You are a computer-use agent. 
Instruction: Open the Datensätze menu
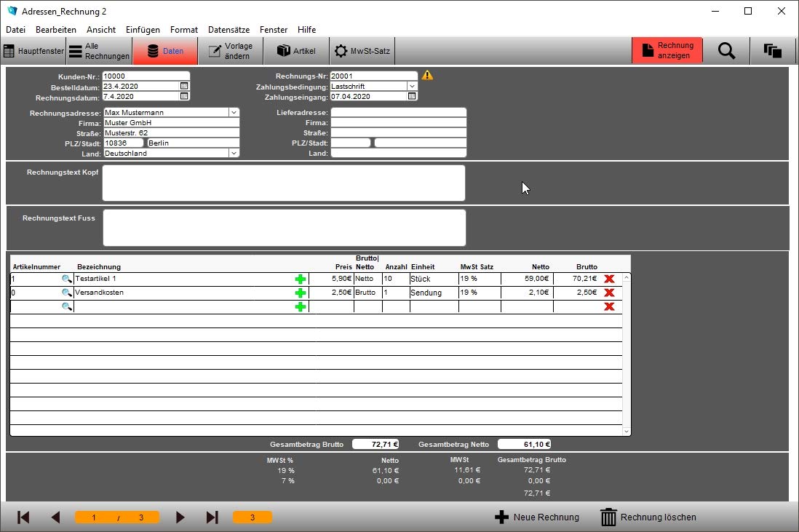pos(228,30)
